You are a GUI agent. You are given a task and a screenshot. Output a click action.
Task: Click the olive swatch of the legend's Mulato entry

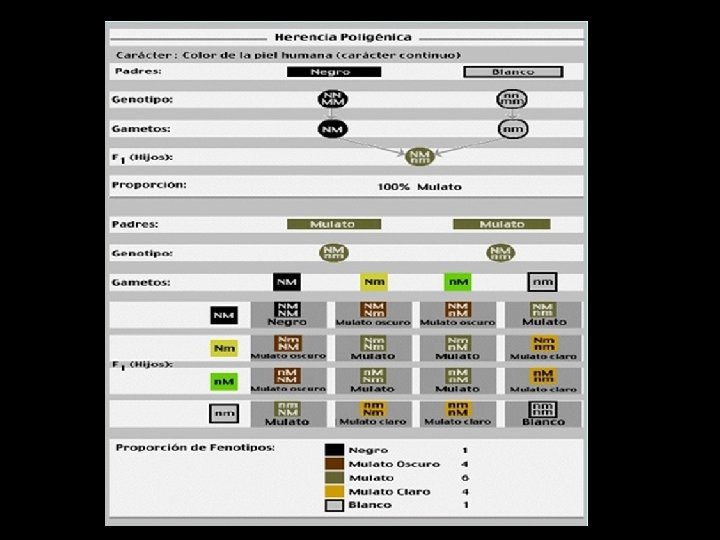[x=334, y=478]
